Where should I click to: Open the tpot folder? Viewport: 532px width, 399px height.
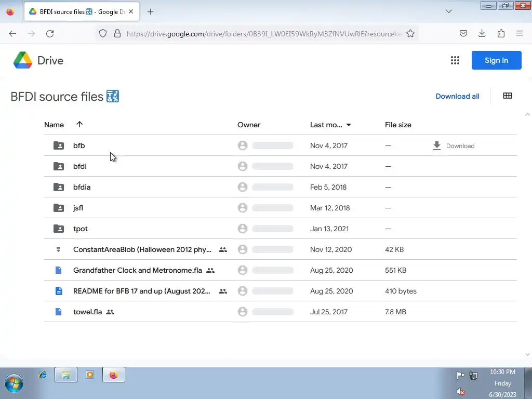pos(81,229)
